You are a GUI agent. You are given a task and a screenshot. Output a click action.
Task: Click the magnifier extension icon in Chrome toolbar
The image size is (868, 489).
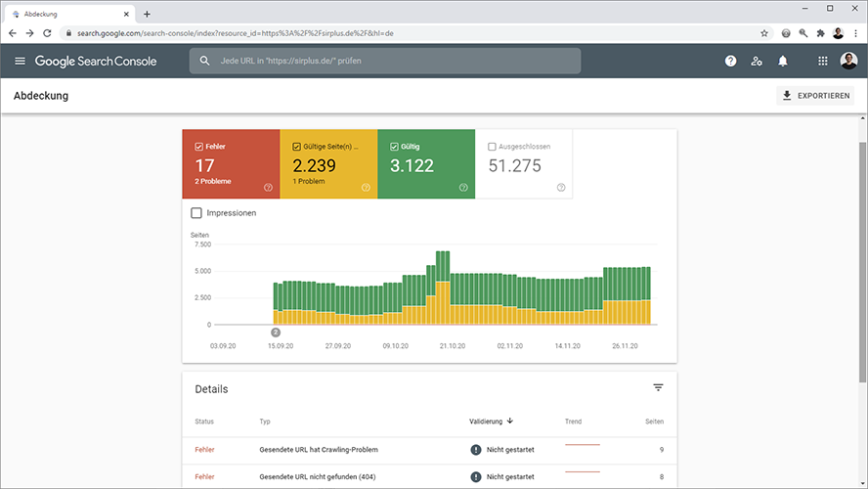pyautogui.click(x=803, y=33)
